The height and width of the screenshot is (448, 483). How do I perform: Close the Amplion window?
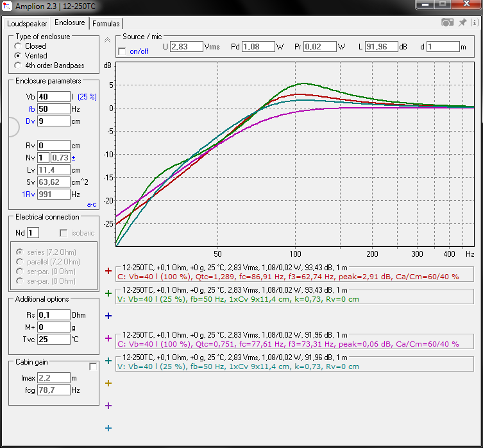tap(467, 4)
